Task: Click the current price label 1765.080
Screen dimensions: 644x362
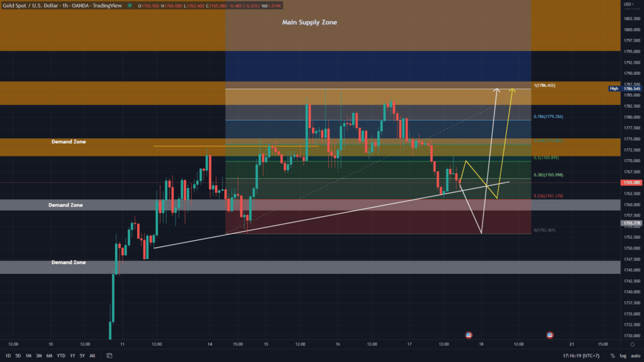Action: coord(632,183)
